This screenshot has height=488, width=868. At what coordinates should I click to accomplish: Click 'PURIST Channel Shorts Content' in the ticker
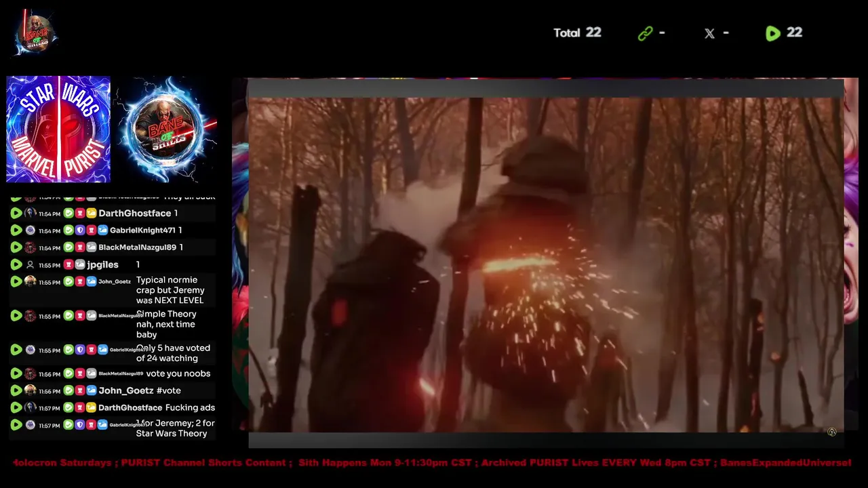[203, 463]
